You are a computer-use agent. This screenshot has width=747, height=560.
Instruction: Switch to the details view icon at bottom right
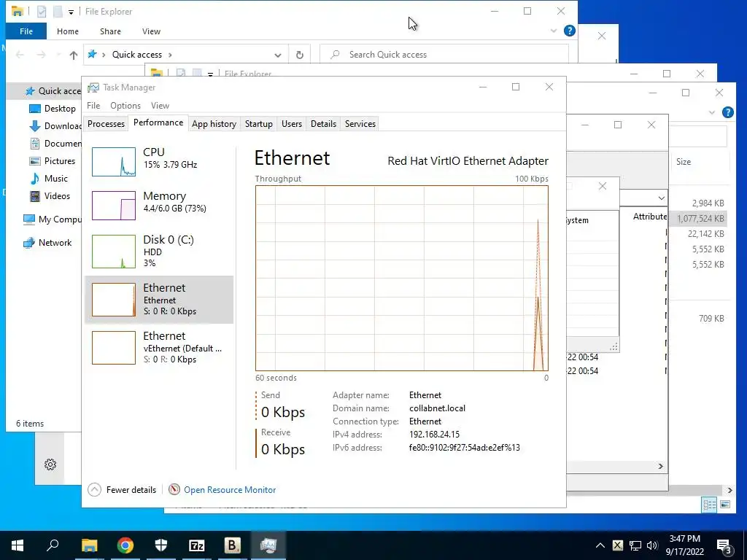click(709, 505)
